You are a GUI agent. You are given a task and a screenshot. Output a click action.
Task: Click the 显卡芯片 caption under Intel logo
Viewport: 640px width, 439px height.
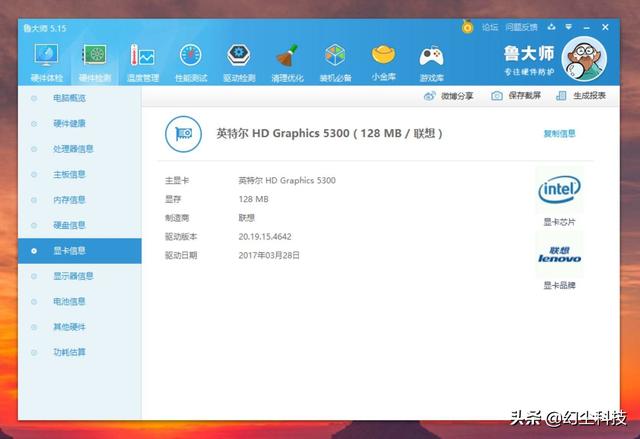click(x=559, y=222)
